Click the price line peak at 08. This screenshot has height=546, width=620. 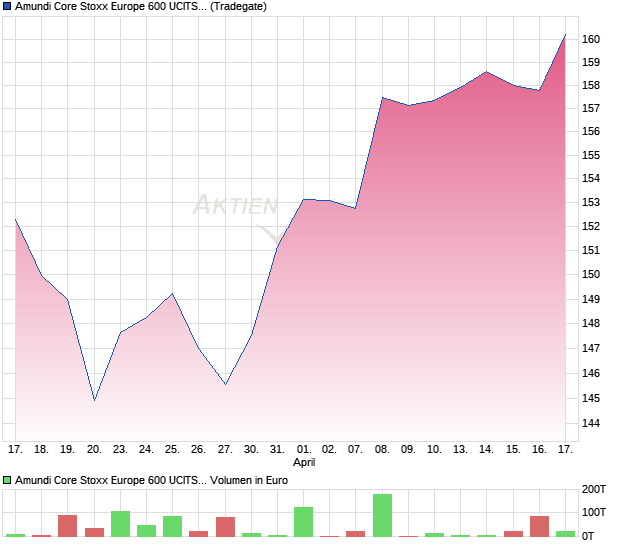[382, 98]
